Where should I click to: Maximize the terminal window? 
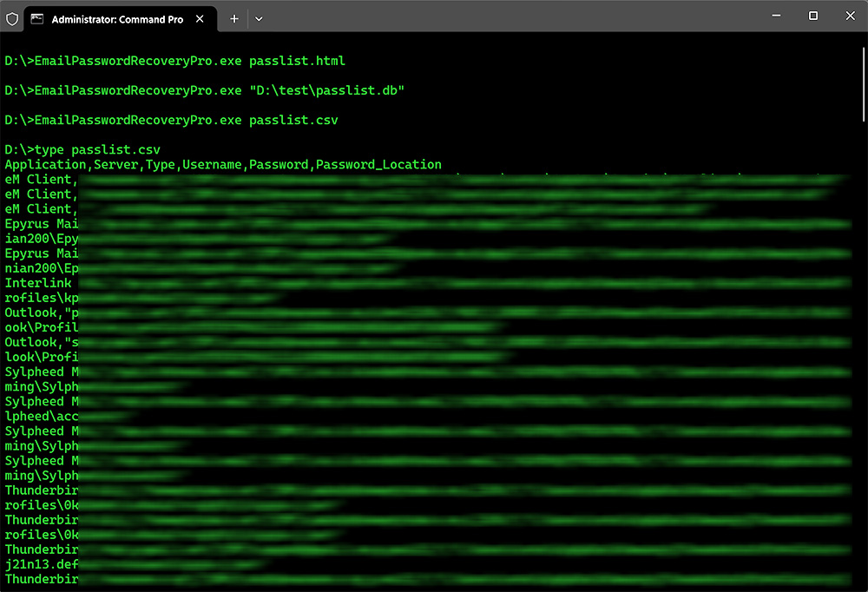point(813,16)
